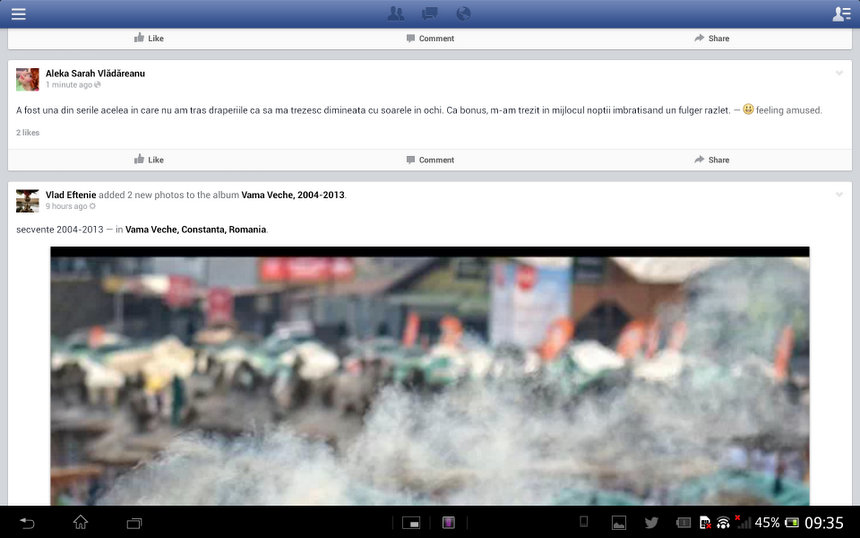The height and width of the screenshot is (538, 860).
Task: Open the recent apps button
Action: (134, 522)
